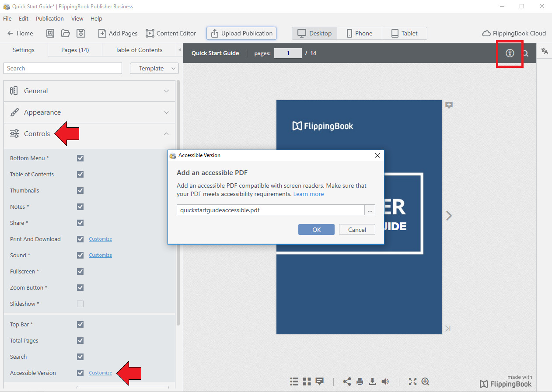Image resolution: width=552 pixels, height=392 pixels.
Task: Go to next page with right chevron
Action: click(x=449, y=215)
